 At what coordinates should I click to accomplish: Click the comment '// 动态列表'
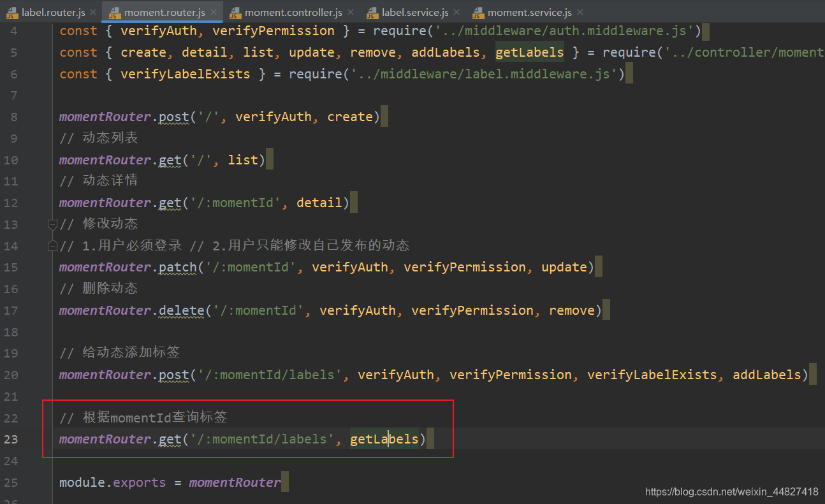[98, 138]
